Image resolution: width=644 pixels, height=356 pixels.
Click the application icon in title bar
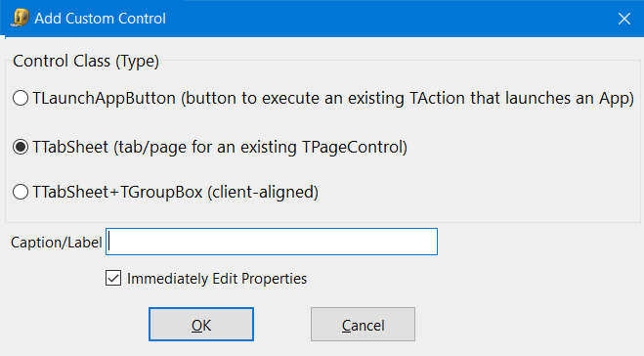pyautogui.click(x=20, y=18)
